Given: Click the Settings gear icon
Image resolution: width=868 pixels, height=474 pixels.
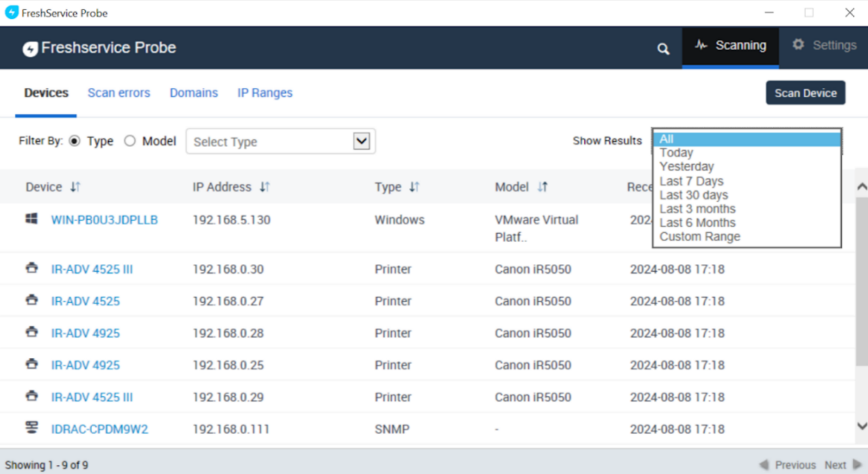Looking at the screenshot, I should point(798,45).
